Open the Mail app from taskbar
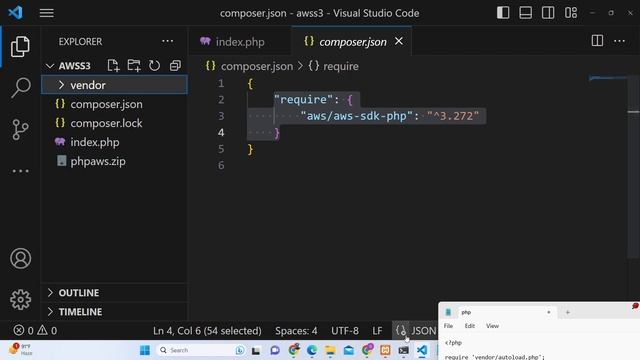This screenshot has width=640, height=360. (x=349, y=350)
